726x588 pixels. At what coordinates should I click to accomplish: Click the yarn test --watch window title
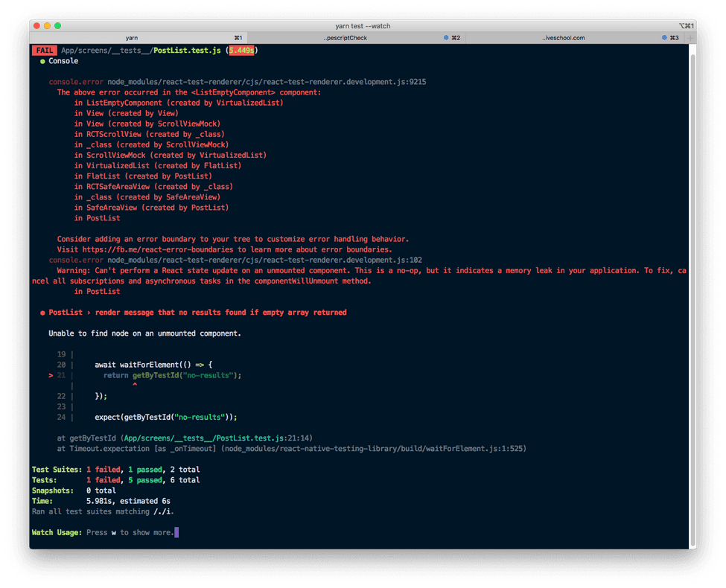[363, 25]
